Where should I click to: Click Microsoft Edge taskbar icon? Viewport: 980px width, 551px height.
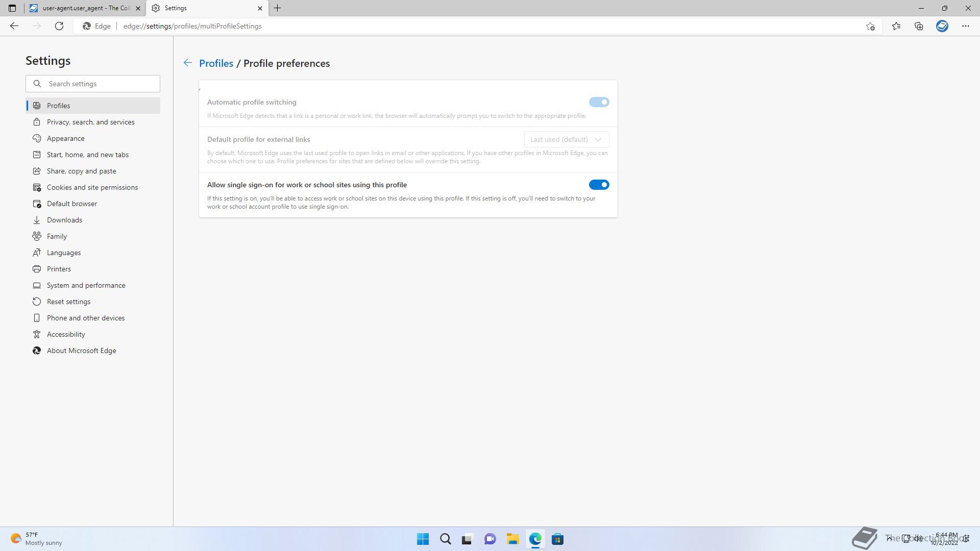click(x=535, y=539)
